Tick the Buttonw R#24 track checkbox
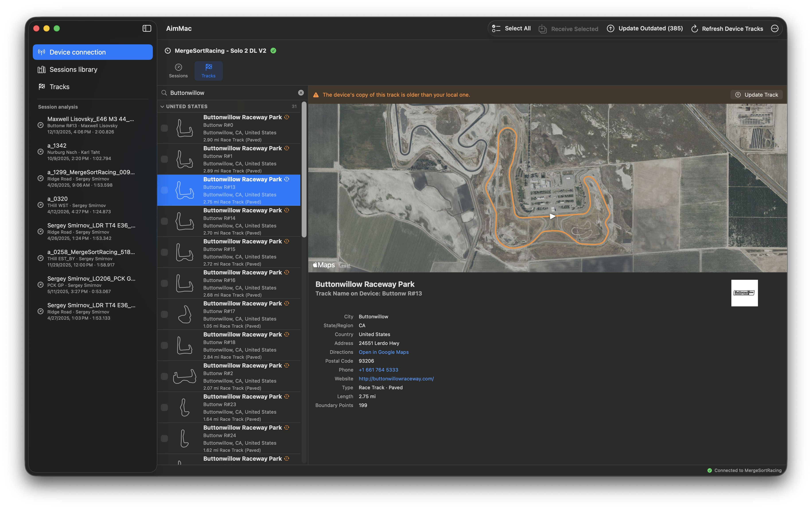 tap(164, 438)
